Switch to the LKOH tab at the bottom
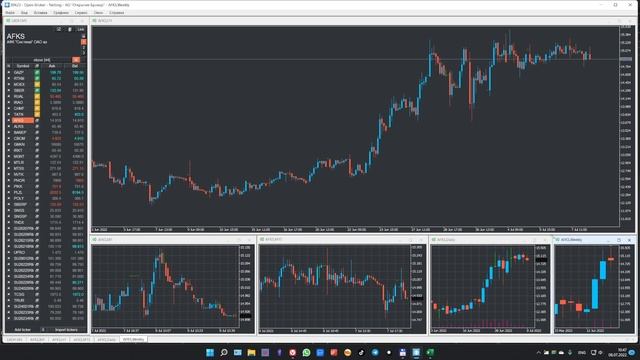 coord(15,340)
